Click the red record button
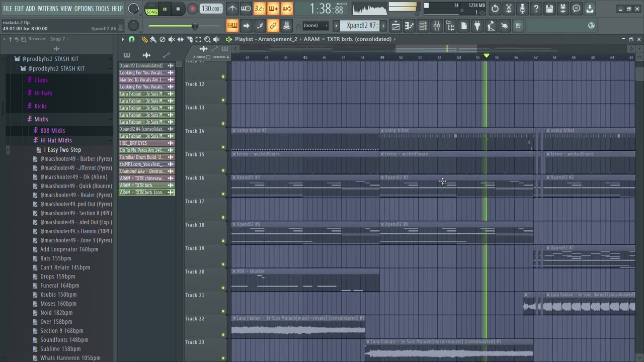Screen dimensions: 644x362 point(192,9)
